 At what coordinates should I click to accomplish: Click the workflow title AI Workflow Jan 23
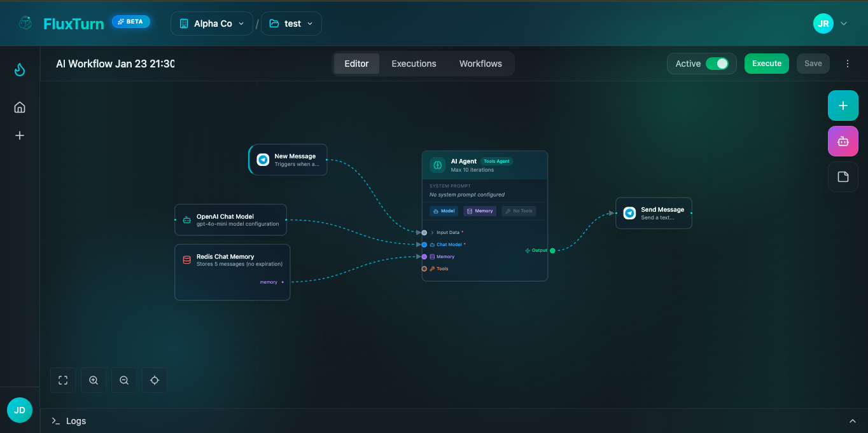point(115,64)
